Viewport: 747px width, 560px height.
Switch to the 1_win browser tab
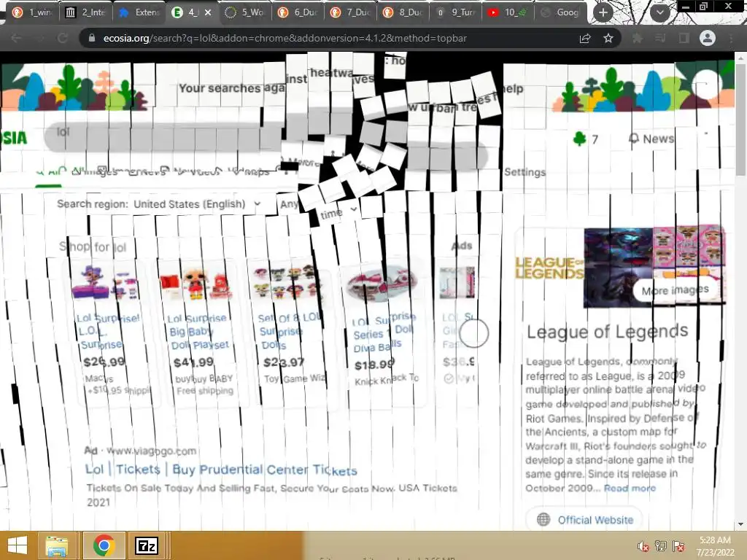tap(32, 12)
